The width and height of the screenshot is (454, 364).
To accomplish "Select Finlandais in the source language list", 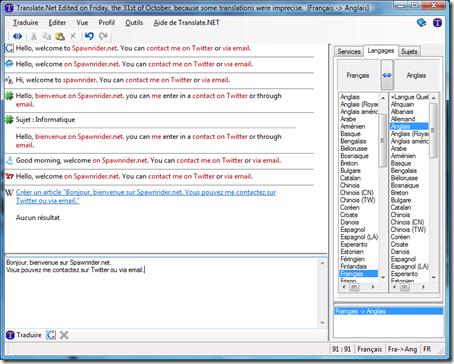I will tap(354, 266).
